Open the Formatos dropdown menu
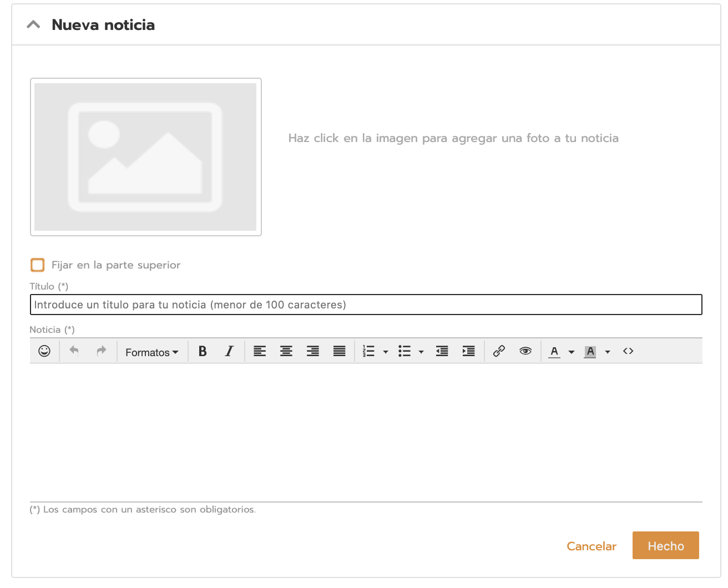728x588 pixels. [152, 352]
